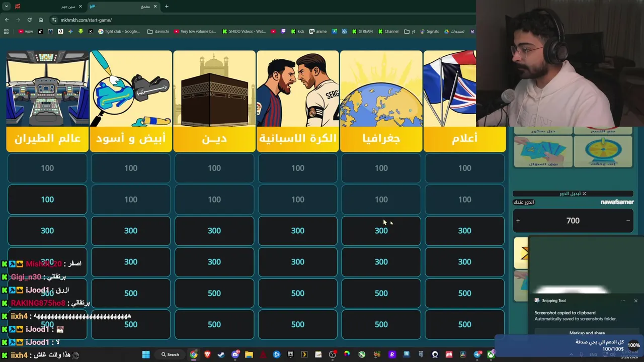The width and height of the screenshot is (644, 362).
Task: Use the إنت وحظك wheel power-up
Action: pyautogui.click(x=603, y=151)
